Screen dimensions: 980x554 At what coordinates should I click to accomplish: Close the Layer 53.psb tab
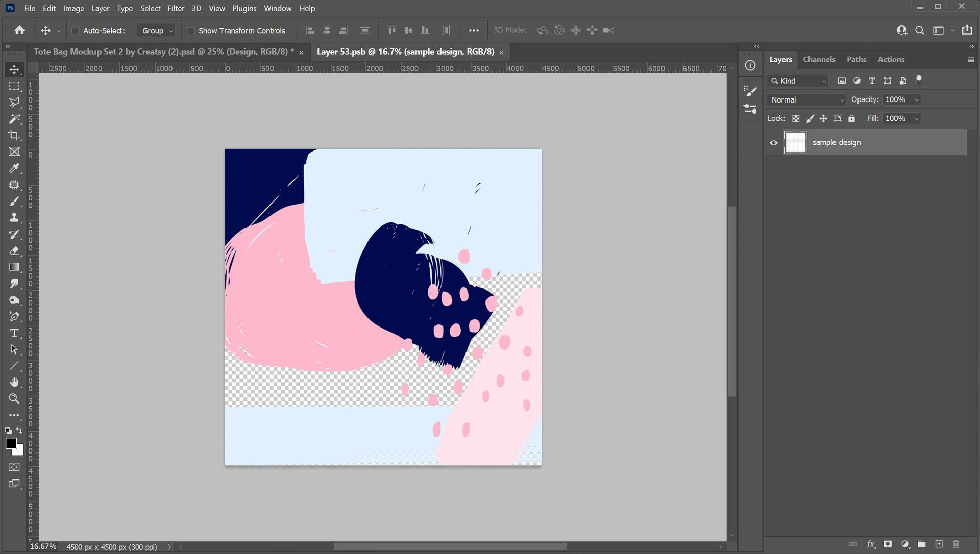click(x=501, y=52)
